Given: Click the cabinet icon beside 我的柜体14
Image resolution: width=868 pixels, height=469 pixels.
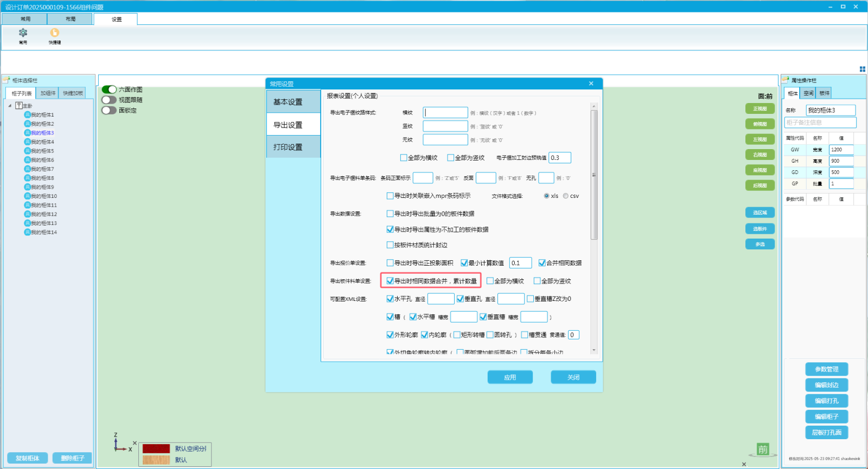Looking at the screenshot, I should pyautogui.click(x=27, y=232).
